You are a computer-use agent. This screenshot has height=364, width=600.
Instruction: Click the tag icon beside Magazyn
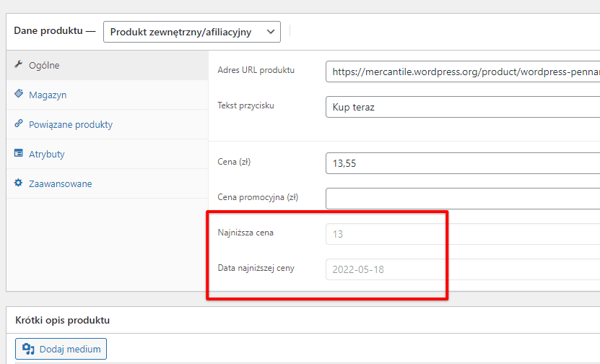[18, 93]
